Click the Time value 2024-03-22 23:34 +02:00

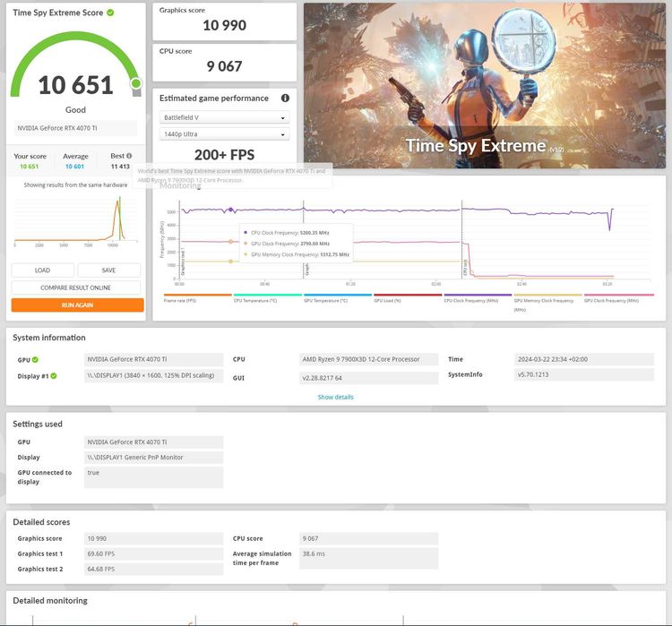(x=584, y=359)
